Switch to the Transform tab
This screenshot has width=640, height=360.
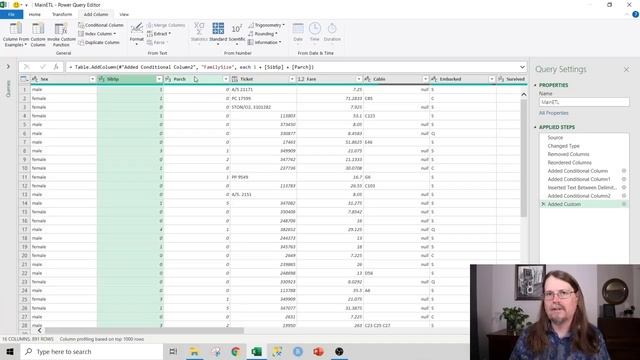pyautogui.click(x=62, y=14)
